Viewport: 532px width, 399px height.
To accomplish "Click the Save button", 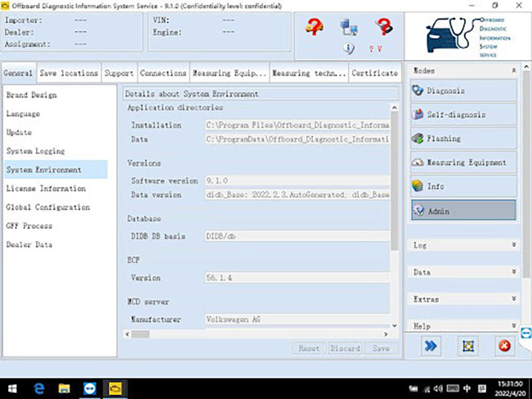I will [381, 348].
